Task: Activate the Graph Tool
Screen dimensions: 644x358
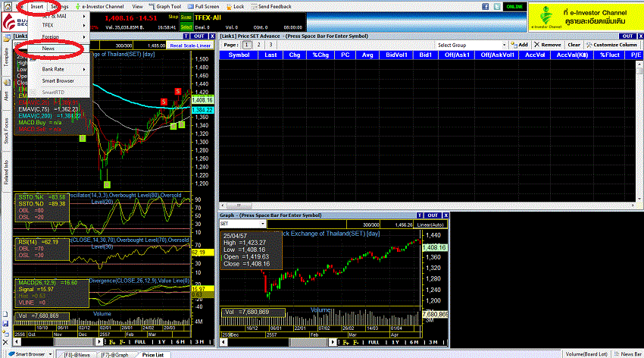Action: [x=165, y=7]
